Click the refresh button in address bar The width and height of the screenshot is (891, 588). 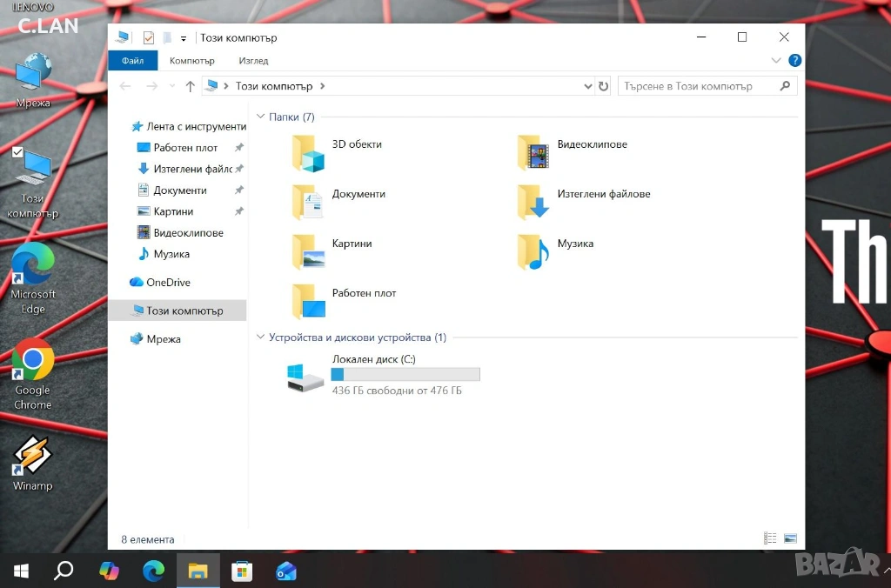click(x=604, y=86)
